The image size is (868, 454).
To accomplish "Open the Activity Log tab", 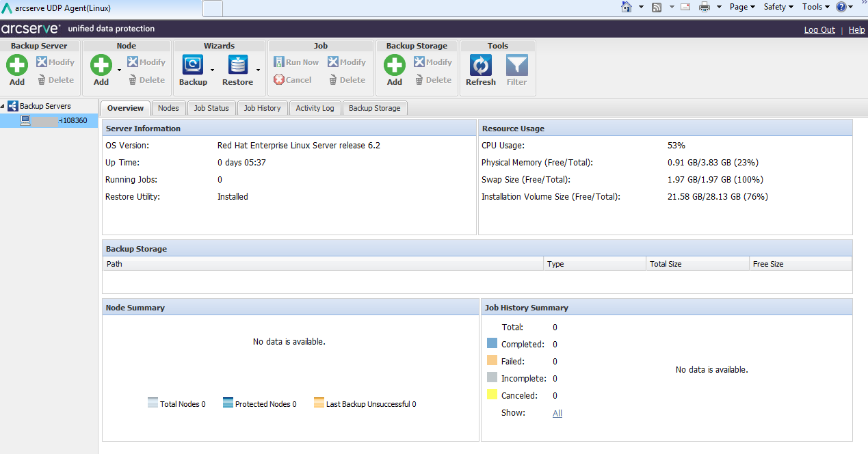I will 315,108.
